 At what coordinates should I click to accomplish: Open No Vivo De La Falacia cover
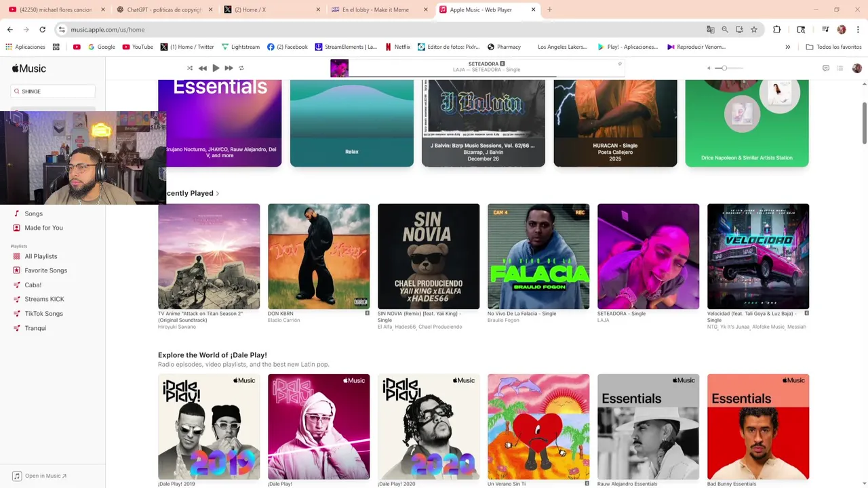coord(538,256)
